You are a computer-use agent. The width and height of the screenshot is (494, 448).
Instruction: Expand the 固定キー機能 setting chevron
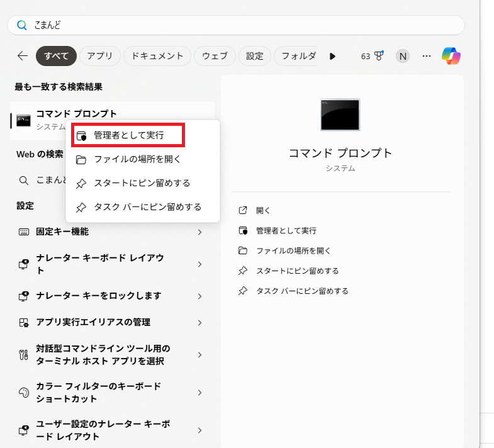(199, 232)
